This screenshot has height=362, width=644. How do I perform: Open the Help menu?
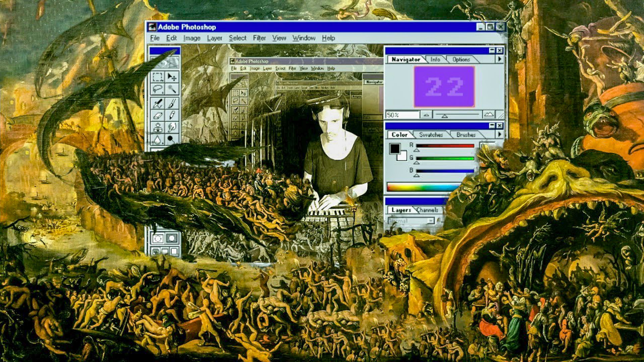(328, 38)
